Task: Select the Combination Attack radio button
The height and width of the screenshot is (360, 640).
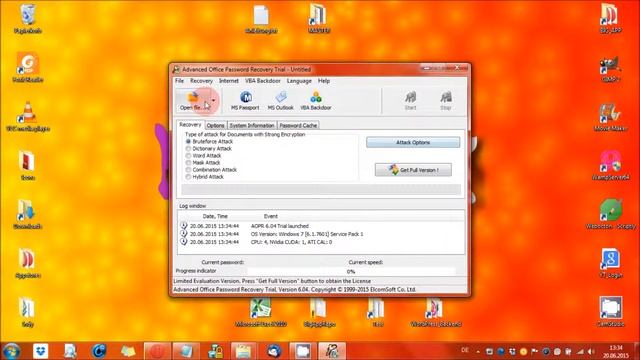Action: pos(188,169)
